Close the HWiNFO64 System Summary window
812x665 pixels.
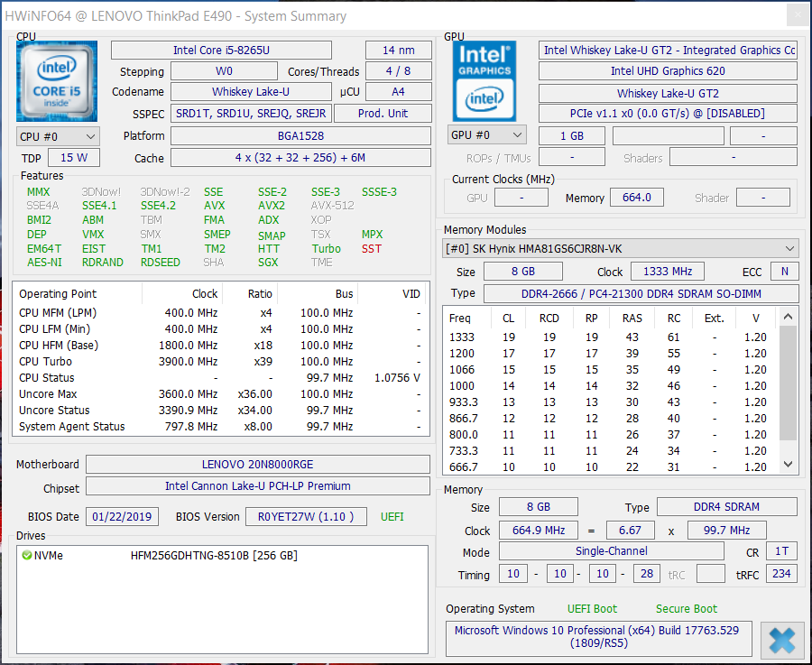798,15
